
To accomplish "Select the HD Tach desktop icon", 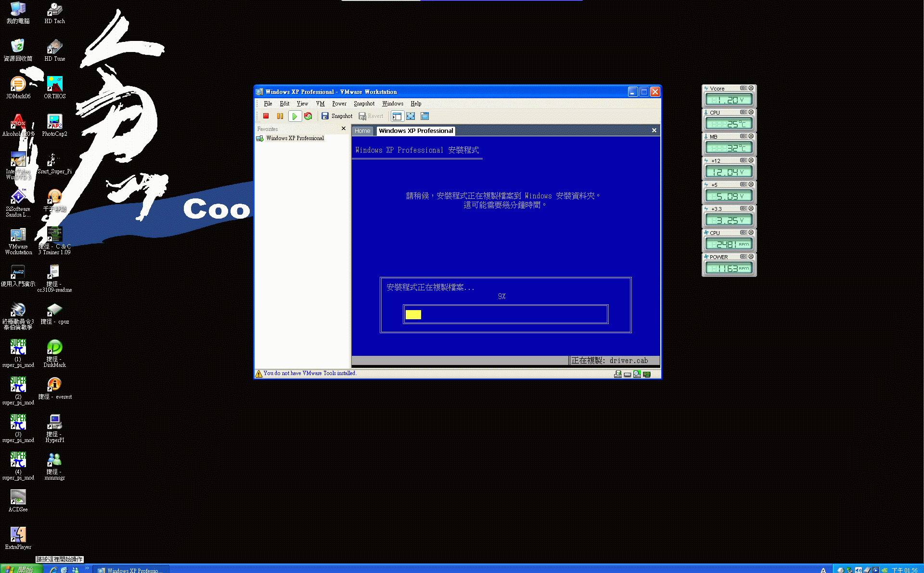I will (x=54, y=13).
